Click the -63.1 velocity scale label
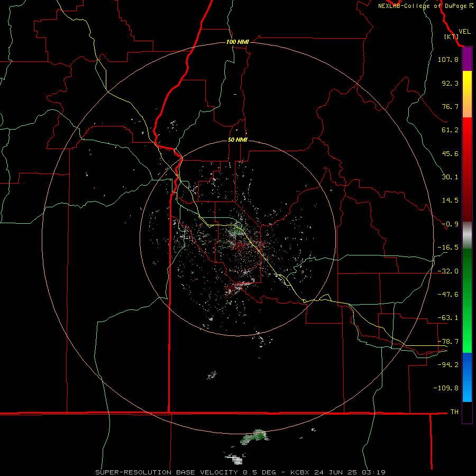Viewport: 476px width, 476px height. 448,318
